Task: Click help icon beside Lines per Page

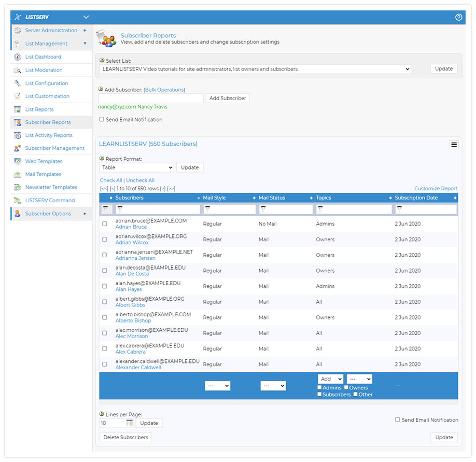Action: coord(102,414)
